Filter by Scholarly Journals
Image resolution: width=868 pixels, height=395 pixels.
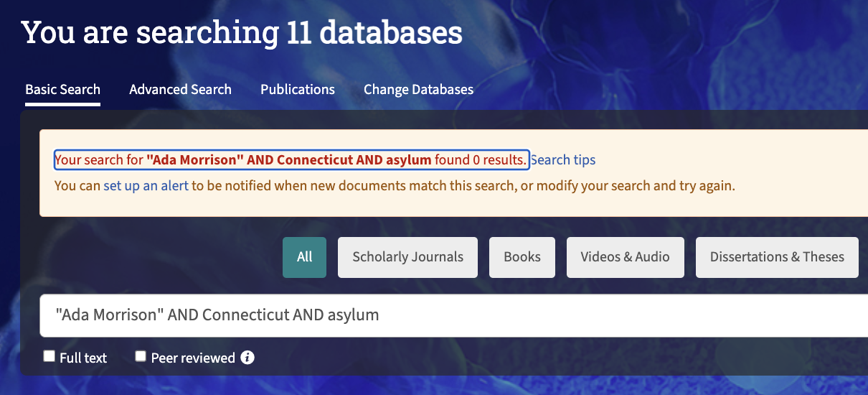(407, 257)
